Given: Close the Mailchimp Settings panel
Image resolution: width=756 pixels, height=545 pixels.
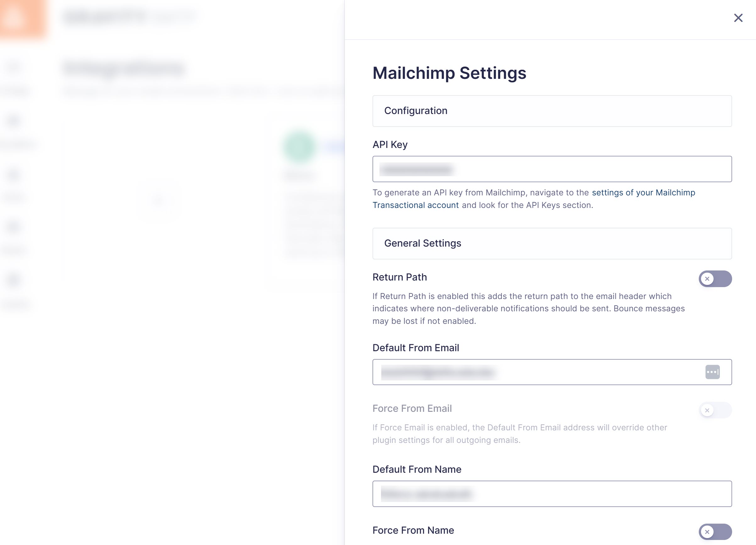Looking at the screenshot, I should pos(739,18).
